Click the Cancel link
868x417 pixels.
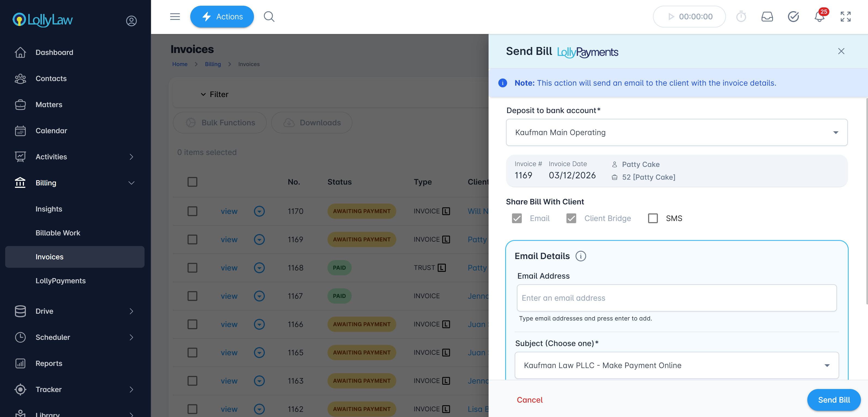coord(529,400)
